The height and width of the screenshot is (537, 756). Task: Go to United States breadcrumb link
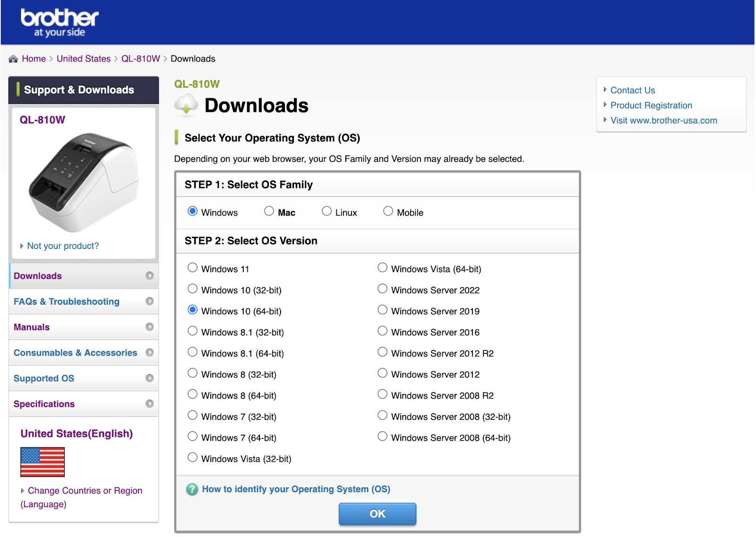[84, 59]
